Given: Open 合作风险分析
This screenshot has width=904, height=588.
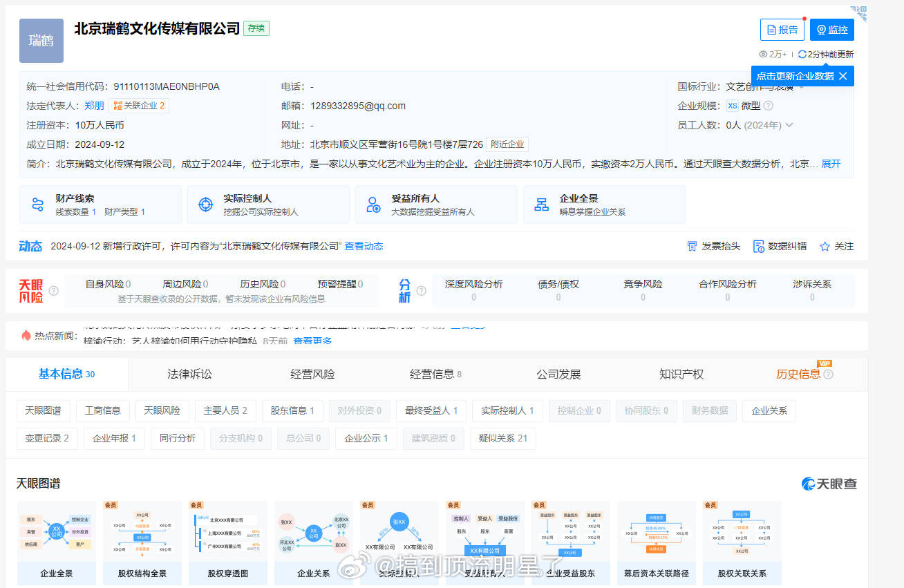Looking at the screenshot, I should pos(728,290).
